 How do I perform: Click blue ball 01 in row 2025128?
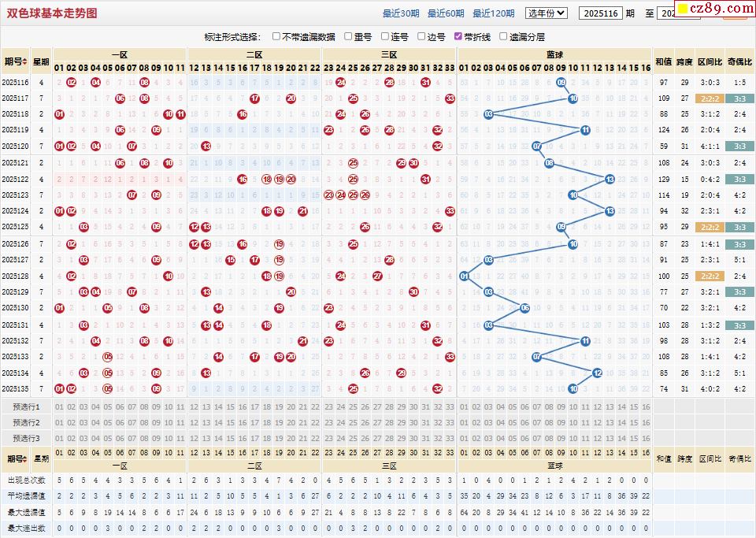click(x=465, y=276)
